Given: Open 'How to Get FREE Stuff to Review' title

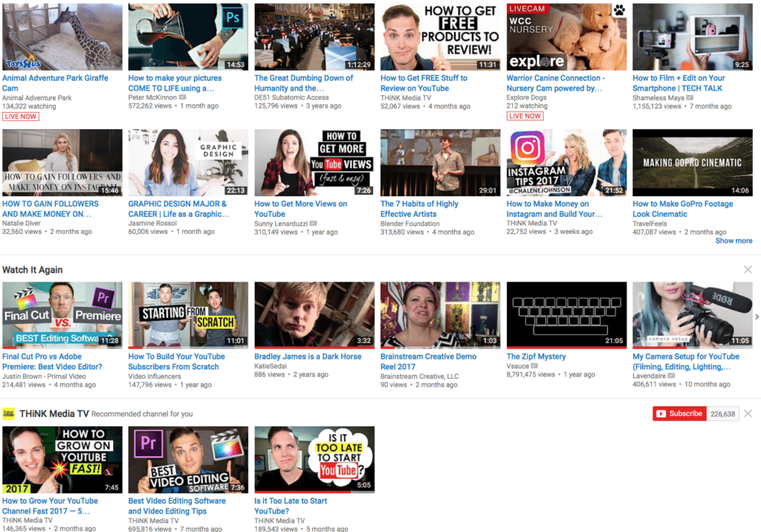Looking at the screenshot, I should [424, 83].
